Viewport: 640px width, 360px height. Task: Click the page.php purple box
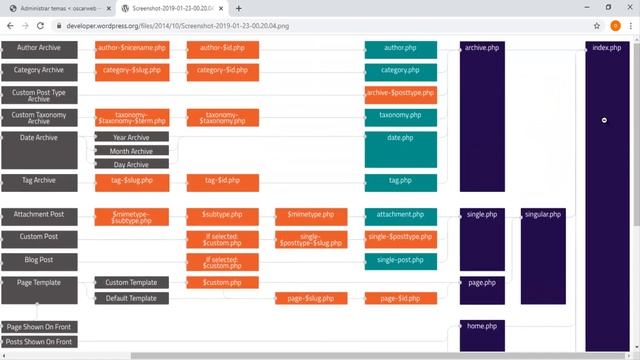coord(482,290)
